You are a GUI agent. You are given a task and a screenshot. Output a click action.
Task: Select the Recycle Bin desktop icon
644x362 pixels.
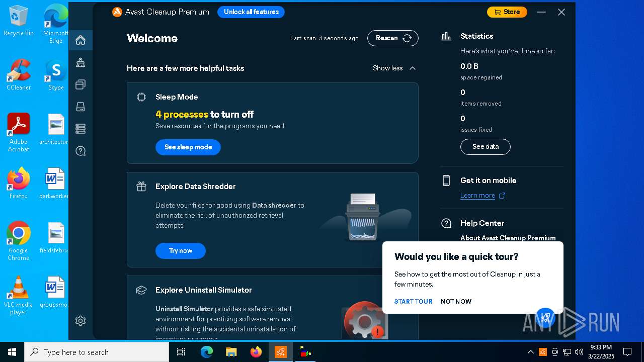pyautogui.click(x=19, y=21)
